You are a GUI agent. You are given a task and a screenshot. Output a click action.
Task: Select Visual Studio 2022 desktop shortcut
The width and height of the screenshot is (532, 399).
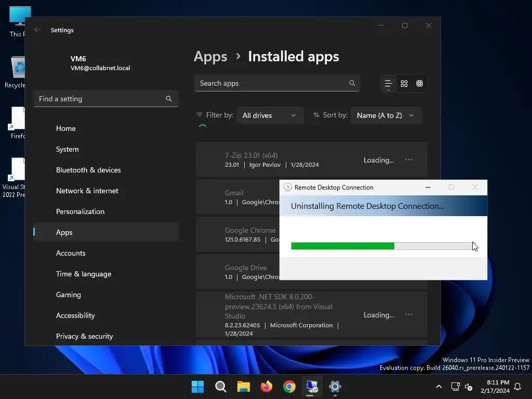point(14,178)
